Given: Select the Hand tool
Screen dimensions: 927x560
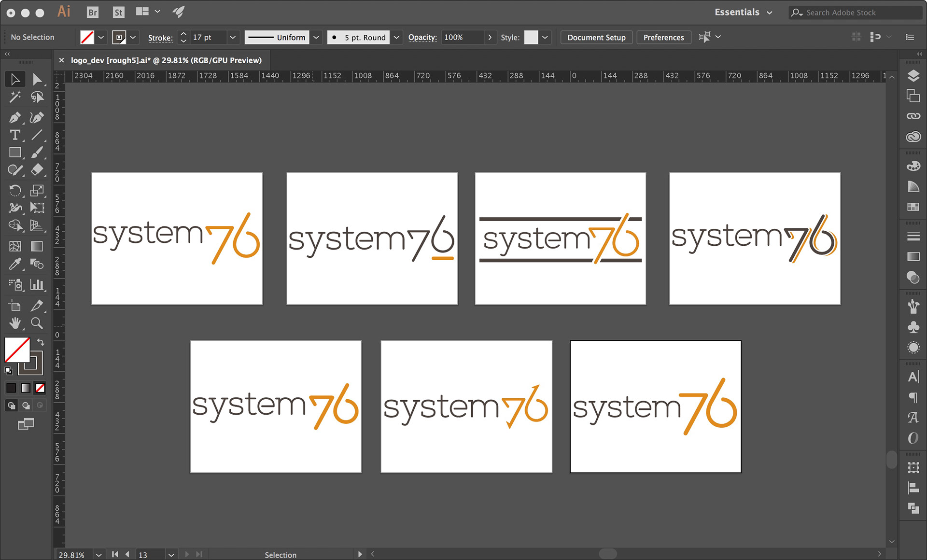Looking at the screenshot, I should click(15, 323).
